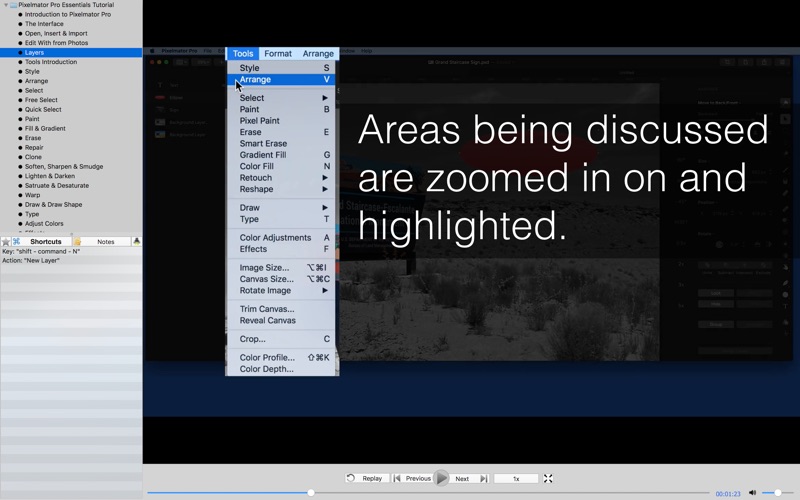This screenshot has width=800, height=500.
Task: Select chapter Introduction to Pixelmator Pro
Action: click(68, 14)
